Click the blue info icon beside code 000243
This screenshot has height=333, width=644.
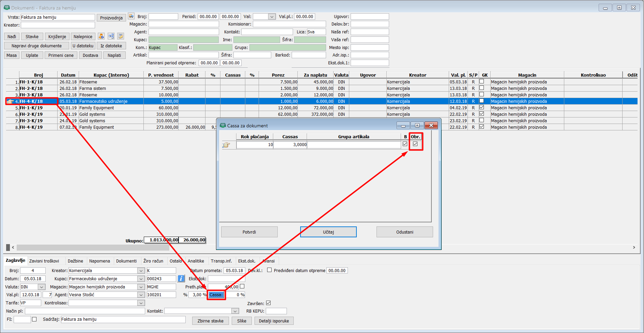[181, 279]
